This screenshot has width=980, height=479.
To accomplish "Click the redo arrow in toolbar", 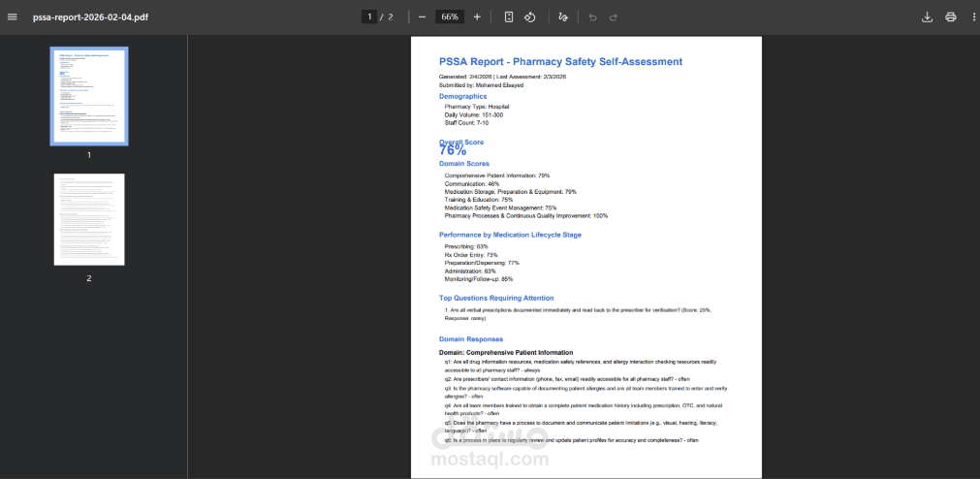I will pyautogui.click(x=614, y=16).
